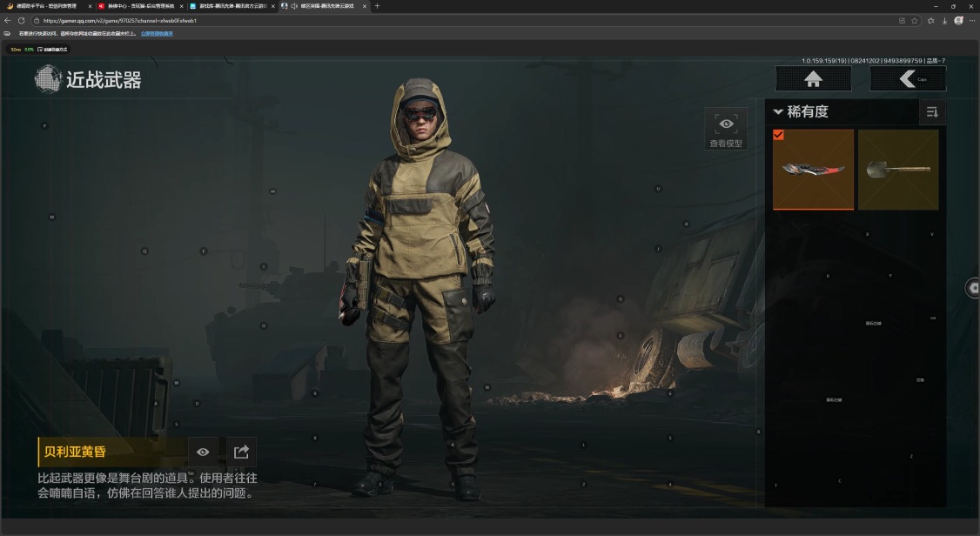The width and height of the screenshot is (980, 536).
Task: Untick the equipped checkbox on the blade
Action: pos(779,135)
